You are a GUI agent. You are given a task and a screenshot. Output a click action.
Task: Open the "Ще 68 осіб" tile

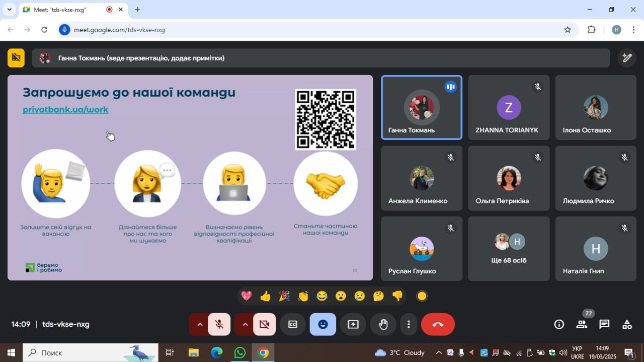point(509,248)
